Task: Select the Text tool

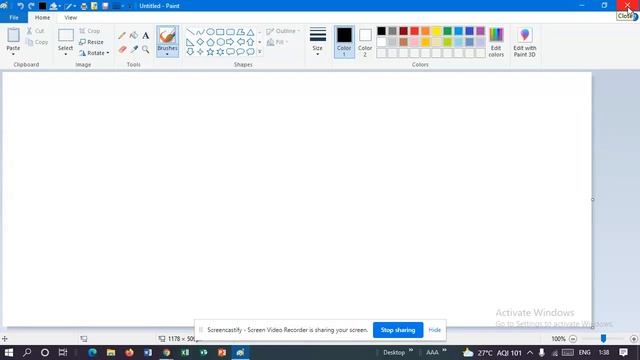Action: (146, 36)
